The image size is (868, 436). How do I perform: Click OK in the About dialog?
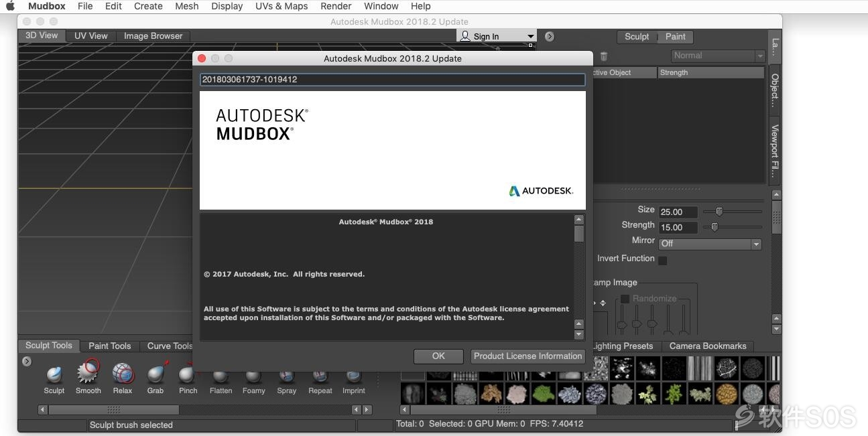point(438,356)
